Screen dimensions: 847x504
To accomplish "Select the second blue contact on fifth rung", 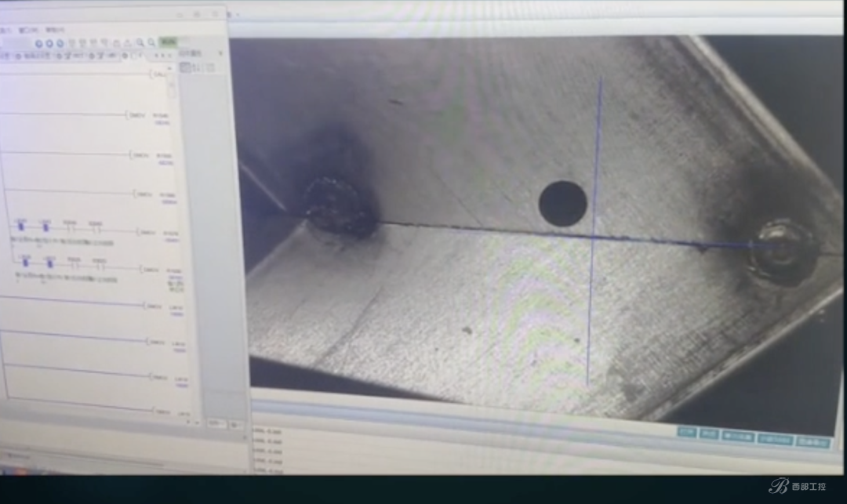I will [x=49, y=263].
